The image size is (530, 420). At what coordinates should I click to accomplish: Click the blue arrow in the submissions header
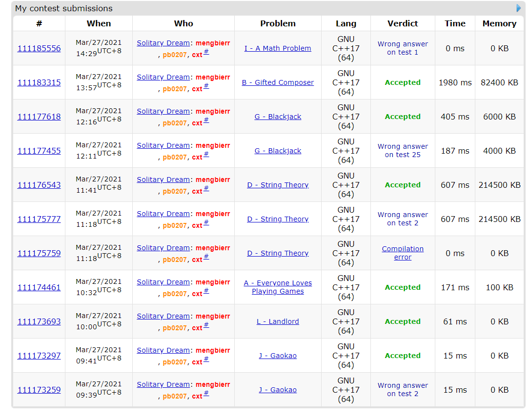pos(519,8)
